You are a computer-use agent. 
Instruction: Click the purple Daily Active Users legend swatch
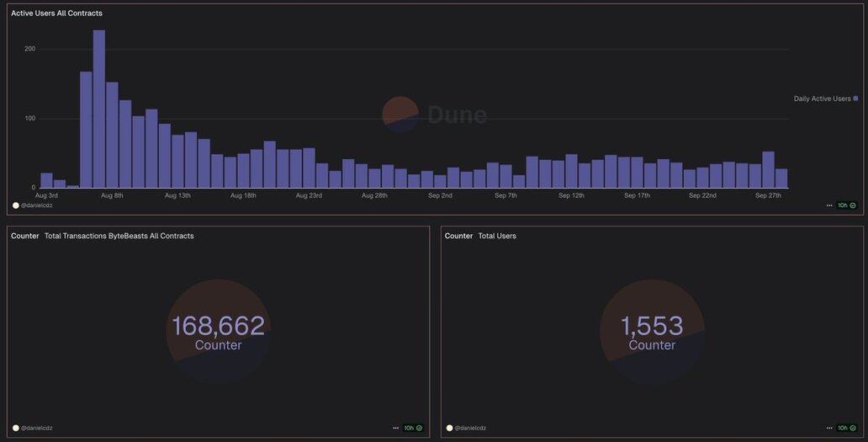point(856,99)
